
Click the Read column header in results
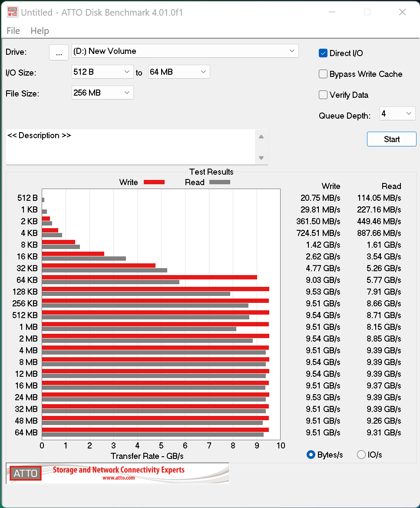pyautogui.click(x=391, y=186)
